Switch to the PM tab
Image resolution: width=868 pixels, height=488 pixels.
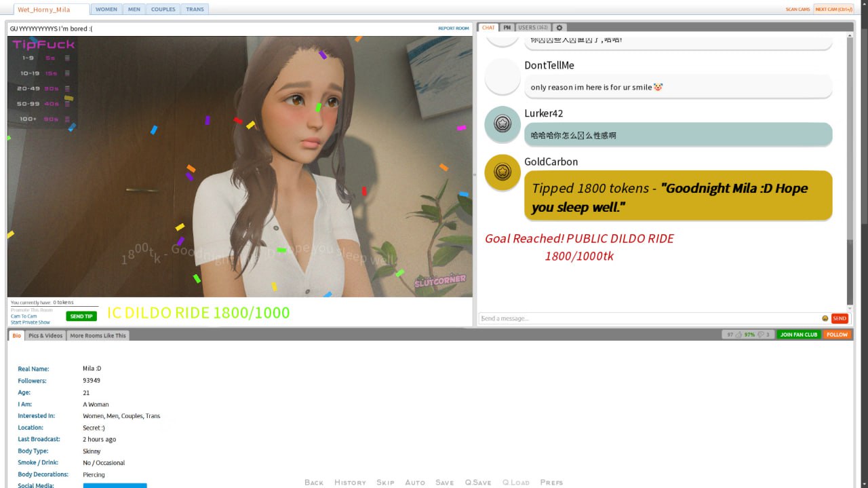coord(507,28)
